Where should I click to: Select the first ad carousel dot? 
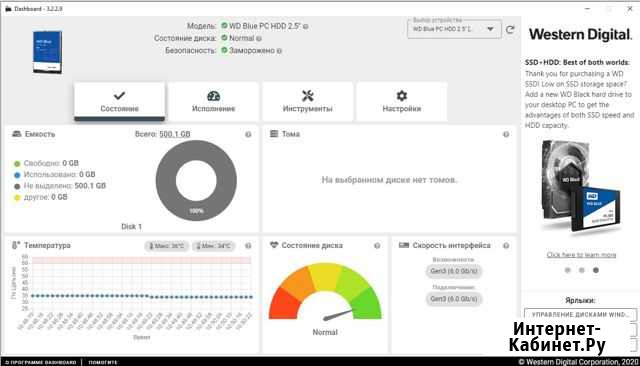coord(567,270)
